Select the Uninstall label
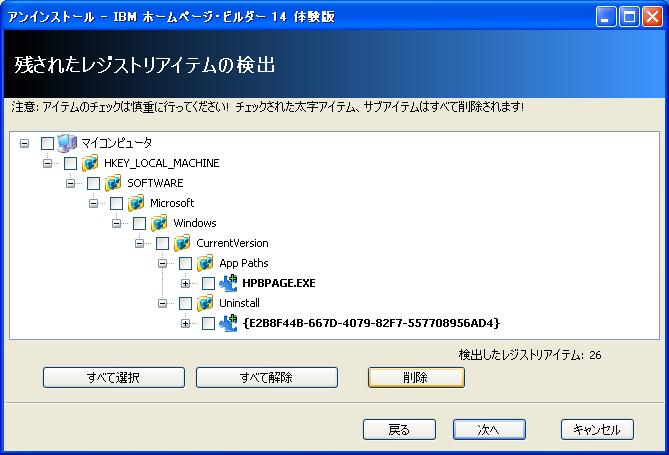 [239, 303]
